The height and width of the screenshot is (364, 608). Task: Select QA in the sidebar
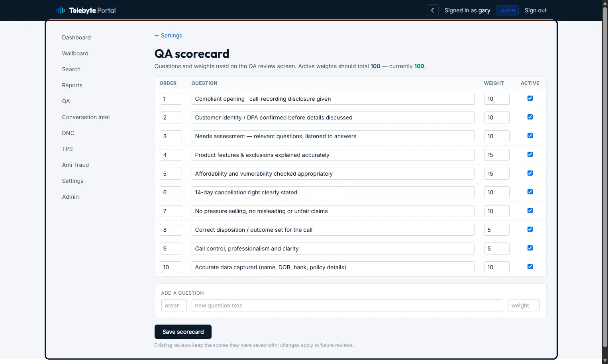tap(66, 101)
